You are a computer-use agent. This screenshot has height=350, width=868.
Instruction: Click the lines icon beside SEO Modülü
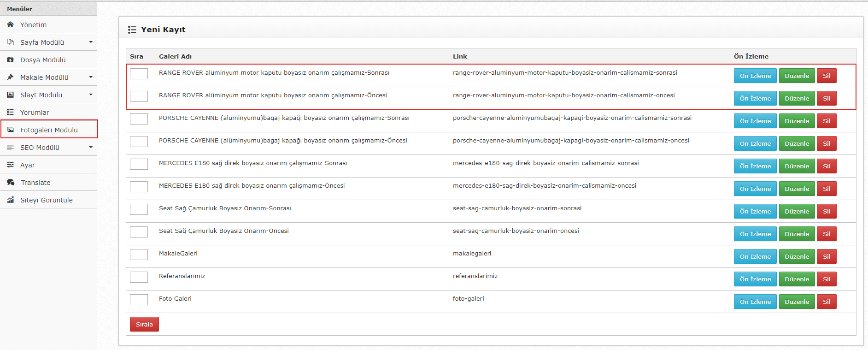10,147
